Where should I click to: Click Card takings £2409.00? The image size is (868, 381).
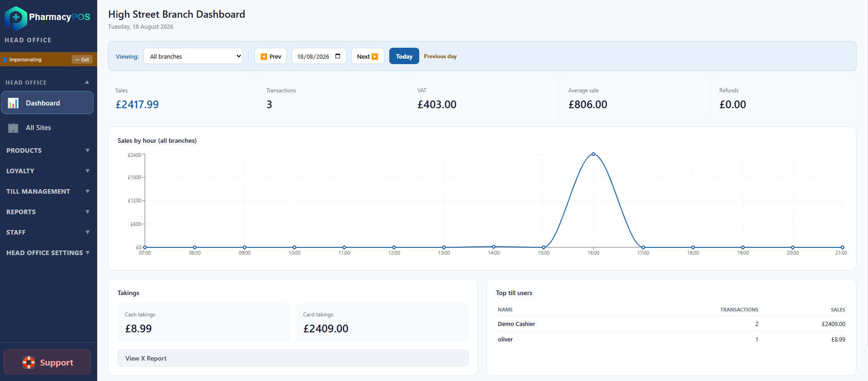pyautogui.click(x=326, y=329)
